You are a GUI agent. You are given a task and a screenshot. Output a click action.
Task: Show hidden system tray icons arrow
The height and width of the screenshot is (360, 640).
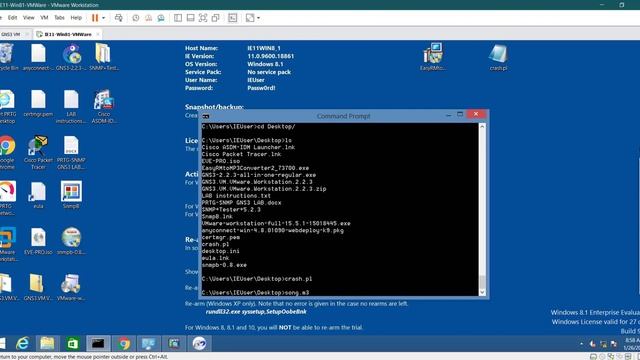(x=581, y=344)
